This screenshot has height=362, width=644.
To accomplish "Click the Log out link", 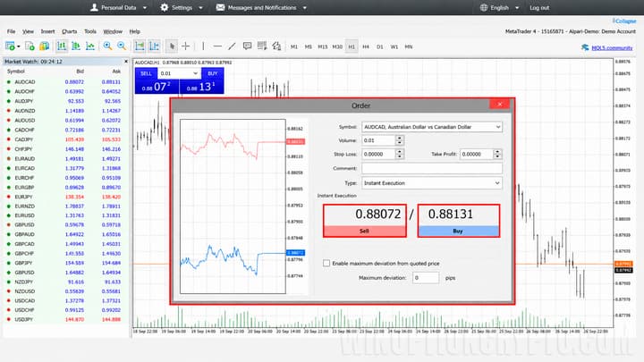I will click(x=539, y=7).
